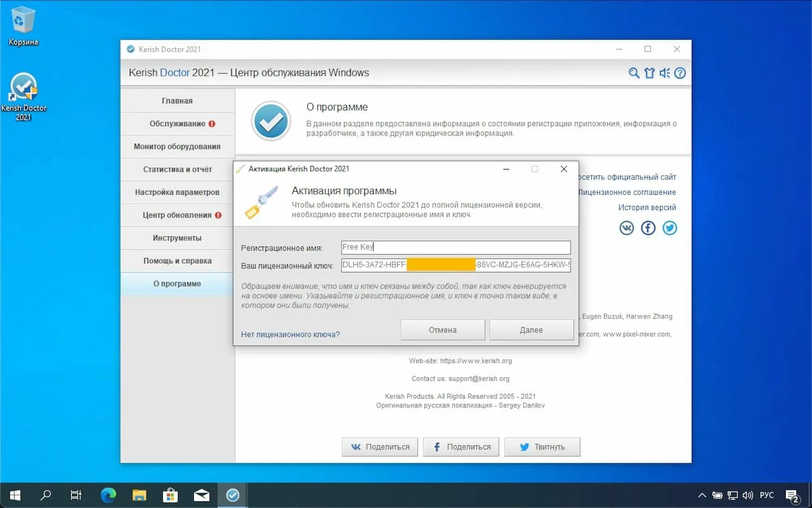Viewport: 812px width, 508px height.
Task: Open the Windows Start menu
Action: (15, 495)
